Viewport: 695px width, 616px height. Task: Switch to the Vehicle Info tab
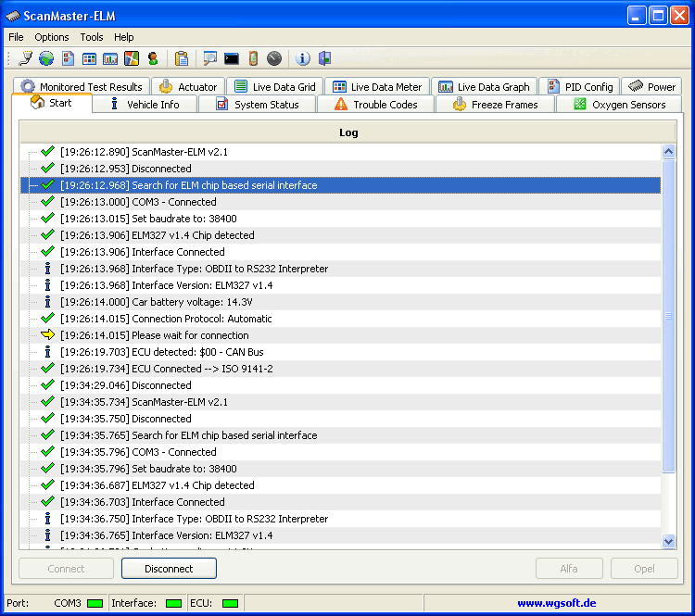145,105
